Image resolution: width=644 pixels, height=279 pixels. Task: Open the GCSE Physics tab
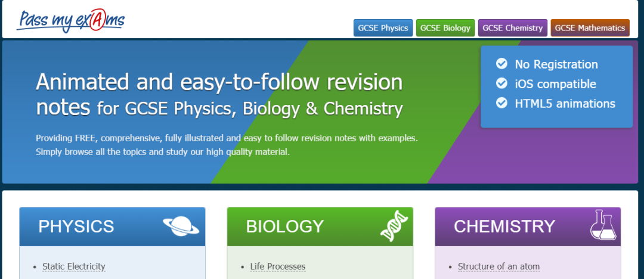tap(383, 28)
